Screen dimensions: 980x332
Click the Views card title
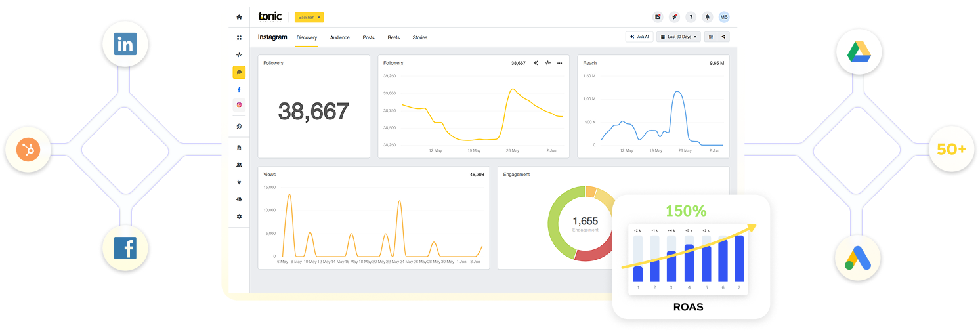[270, 175]
